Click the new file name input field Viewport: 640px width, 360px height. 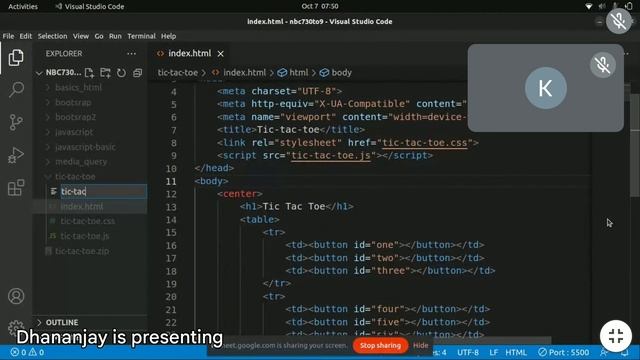(x=103, y=191)
